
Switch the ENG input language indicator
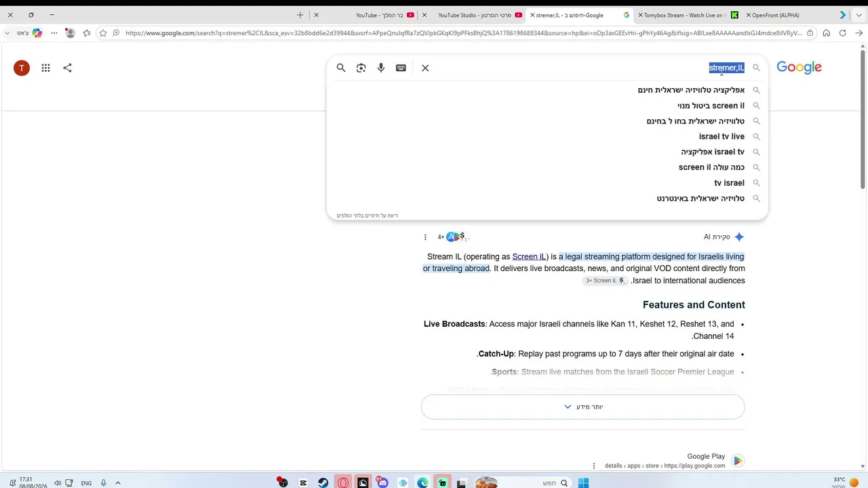point(86,483)
